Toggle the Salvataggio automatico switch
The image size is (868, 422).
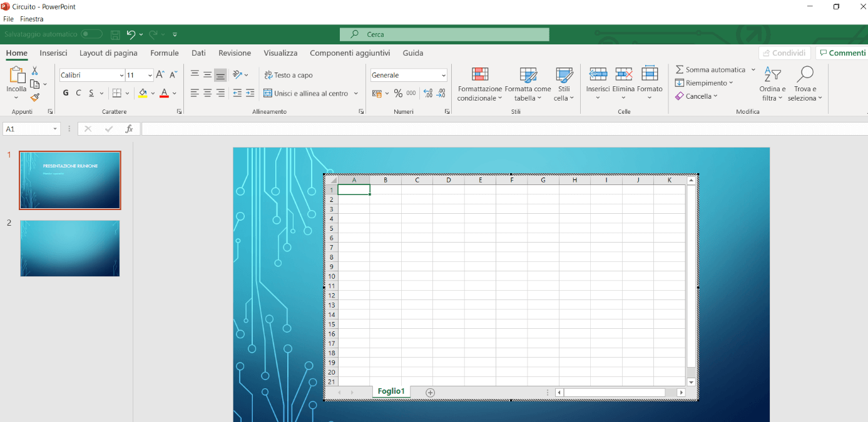coord(91,34)
